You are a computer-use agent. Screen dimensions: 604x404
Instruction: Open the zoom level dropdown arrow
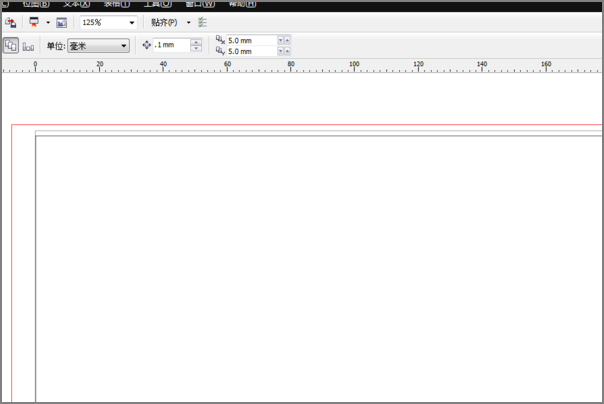[x=132, y=23]
